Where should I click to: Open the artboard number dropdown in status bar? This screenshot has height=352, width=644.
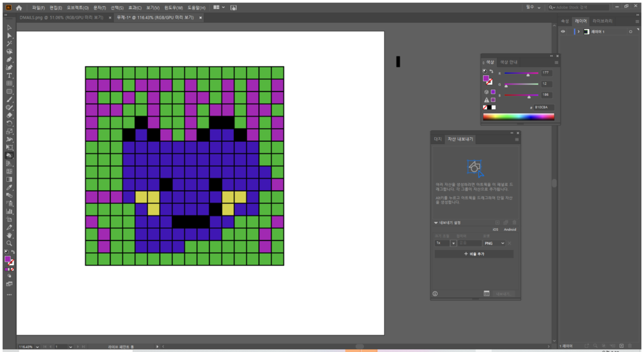click(x=71, y=347)
